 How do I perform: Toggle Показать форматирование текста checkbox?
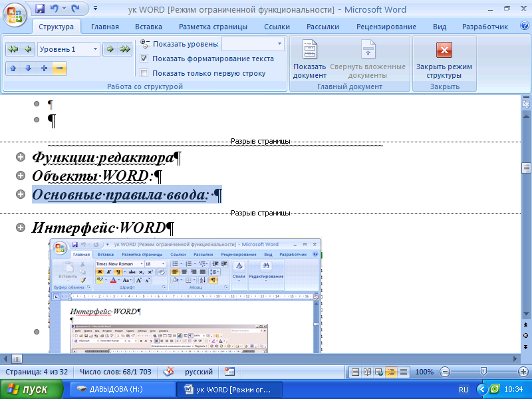click(144, 59)
